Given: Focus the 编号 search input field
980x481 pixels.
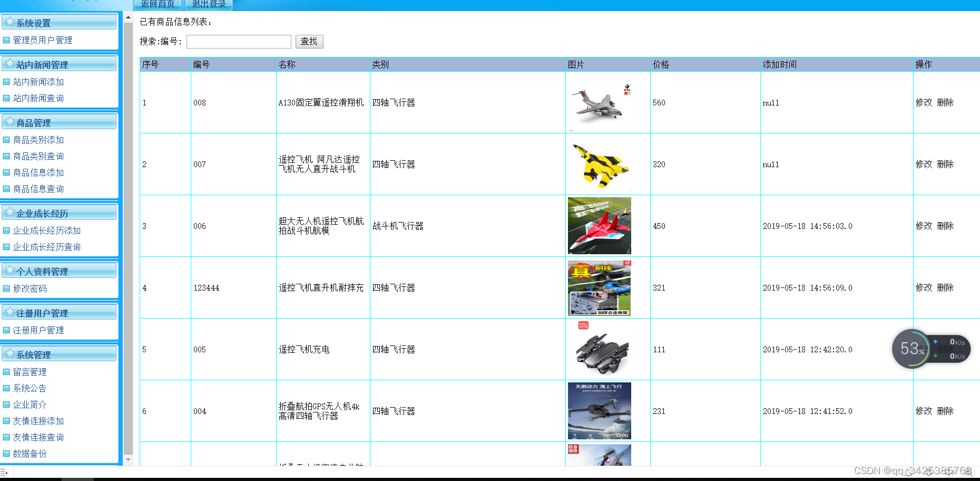Looking at the screenshot, I should pos(239,42).
